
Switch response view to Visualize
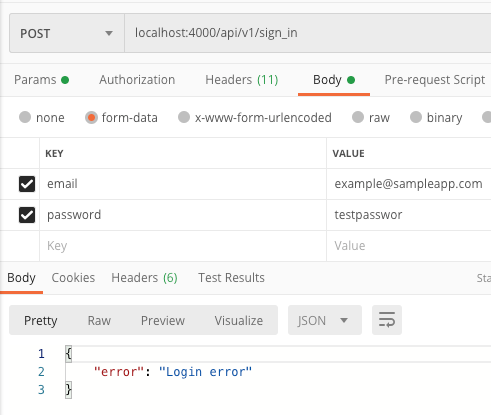[239, 320]
